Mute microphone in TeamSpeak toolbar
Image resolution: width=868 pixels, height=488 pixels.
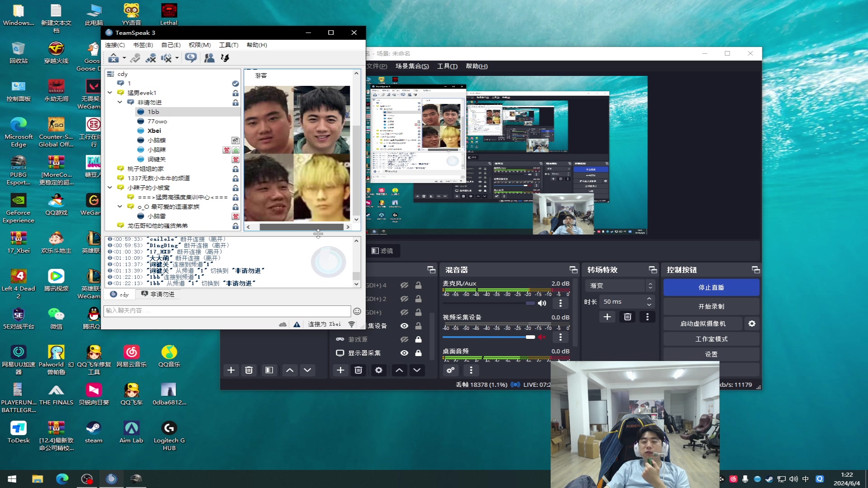click(x=151, y=58)
